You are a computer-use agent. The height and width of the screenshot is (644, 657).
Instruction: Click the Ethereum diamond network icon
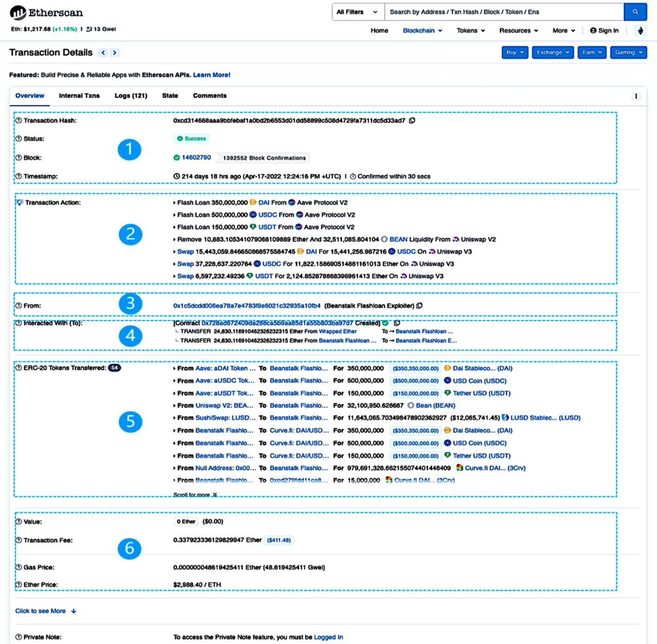click(641, 31)
